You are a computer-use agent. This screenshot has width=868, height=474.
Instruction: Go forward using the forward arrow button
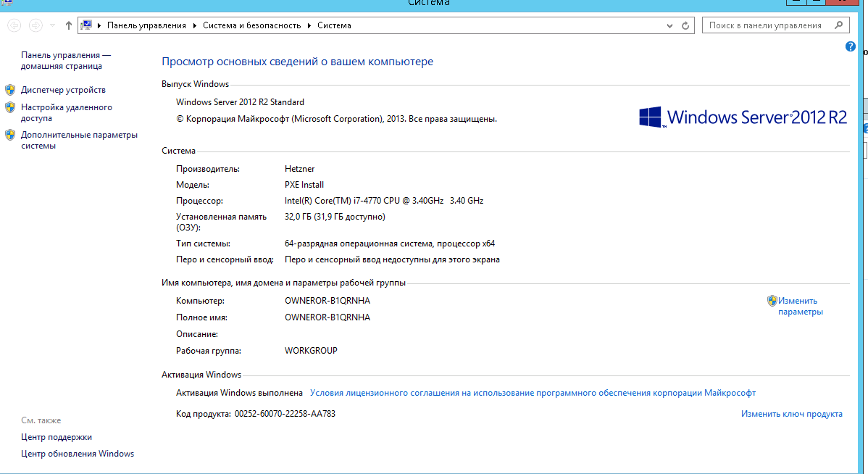coord(36,25)
